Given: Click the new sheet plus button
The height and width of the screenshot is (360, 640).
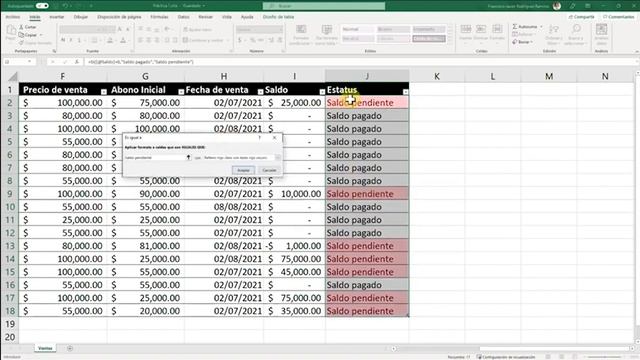Looking at the screenshot, I should 70,348.
